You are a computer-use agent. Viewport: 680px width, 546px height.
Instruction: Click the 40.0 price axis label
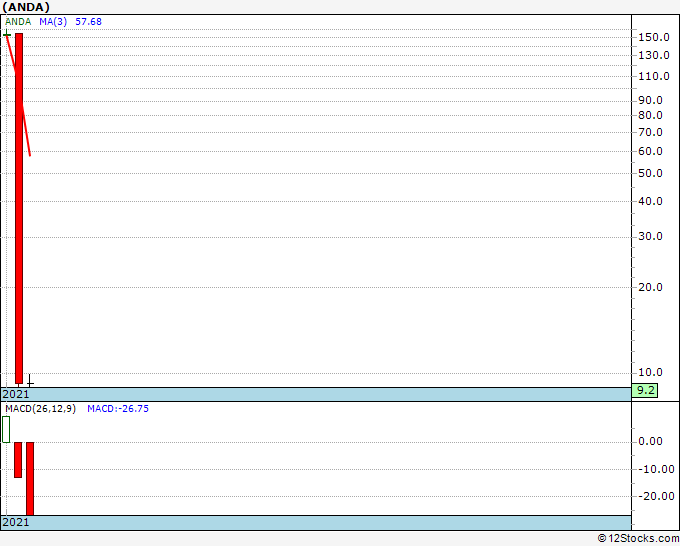[x=651, y=201]
